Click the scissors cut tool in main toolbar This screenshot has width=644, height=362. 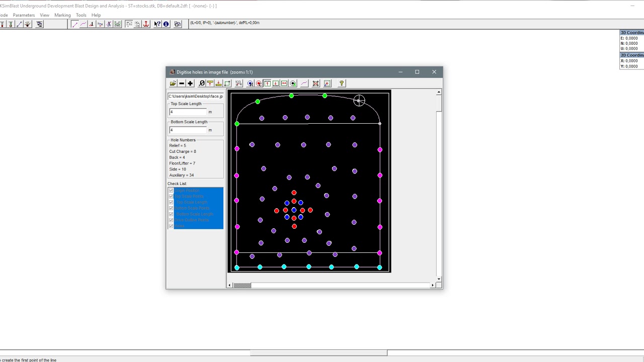point(109,24)
